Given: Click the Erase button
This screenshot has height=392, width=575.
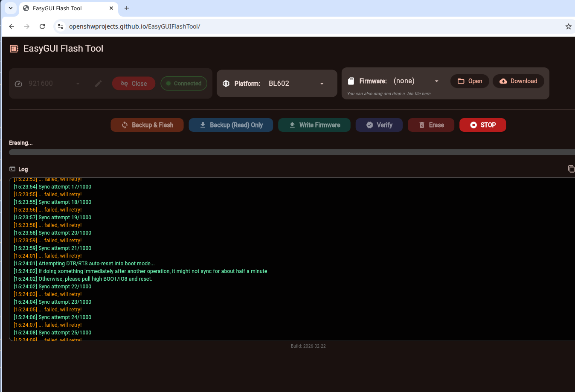Looking at the screenshot, I should click(x=431, y=125).
